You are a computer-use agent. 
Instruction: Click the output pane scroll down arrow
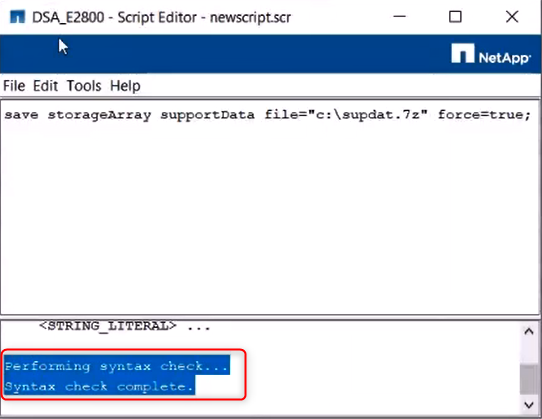(529, 405)
